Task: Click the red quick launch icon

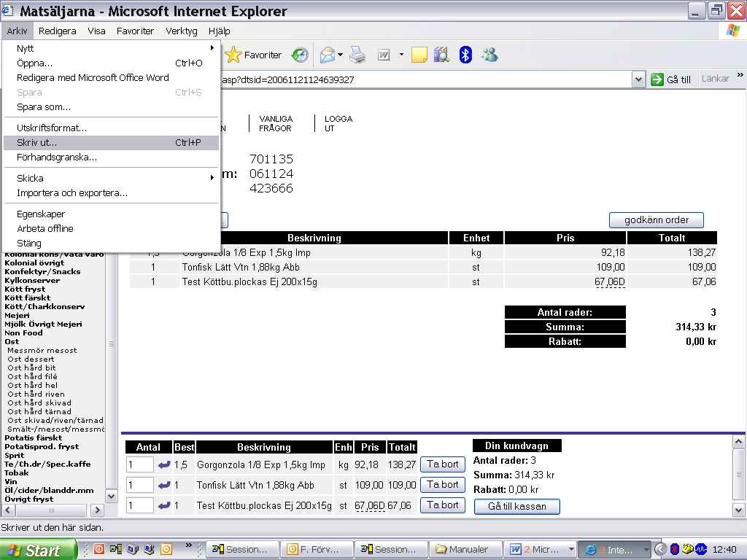Action: (x=98, y=549)
